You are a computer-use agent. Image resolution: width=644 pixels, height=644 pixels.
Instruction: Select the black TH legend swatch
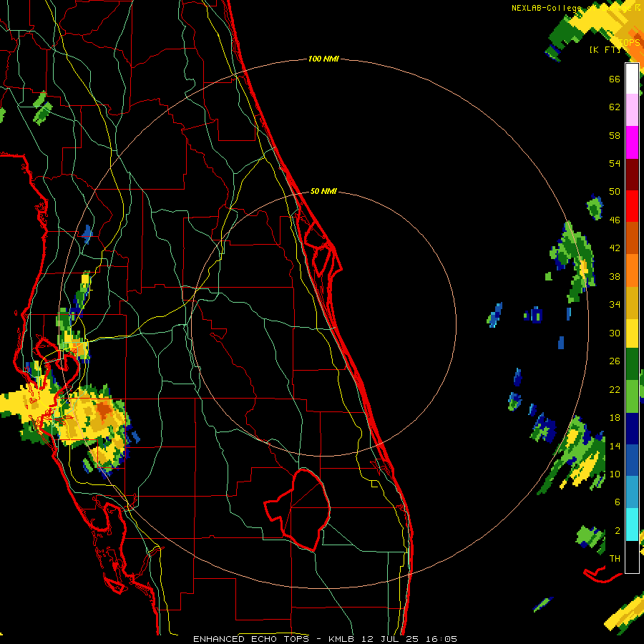pos(632,557)
